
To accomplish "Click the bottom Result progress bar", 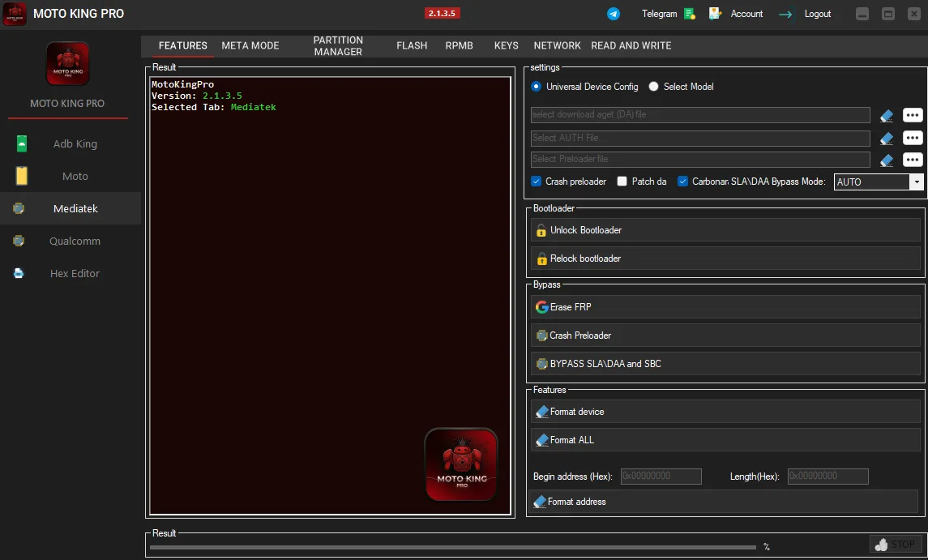I will coord(453,548).
